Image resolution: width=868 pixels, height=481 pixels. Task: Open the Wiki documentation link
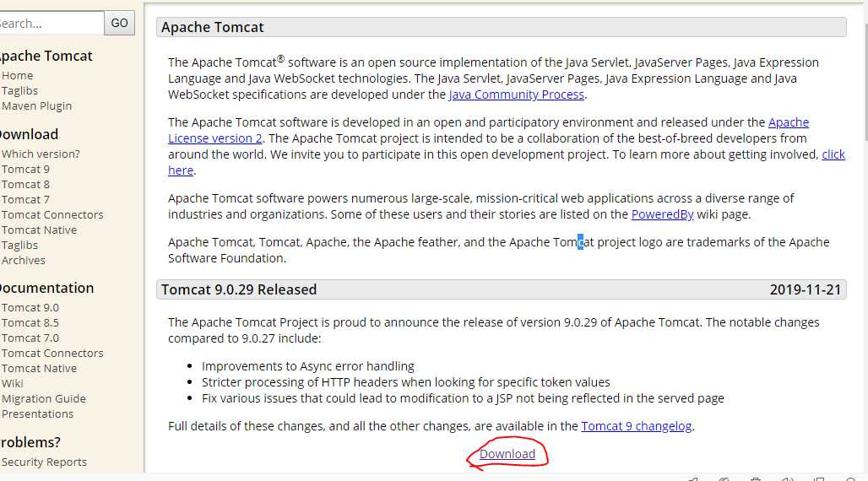(x=12, y=384)
